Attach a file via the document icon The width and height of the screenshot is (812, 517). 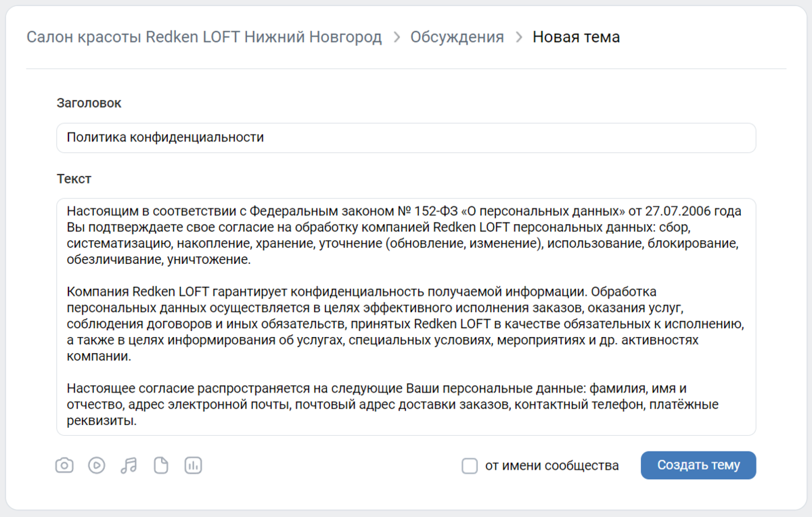tap(161, 465)
